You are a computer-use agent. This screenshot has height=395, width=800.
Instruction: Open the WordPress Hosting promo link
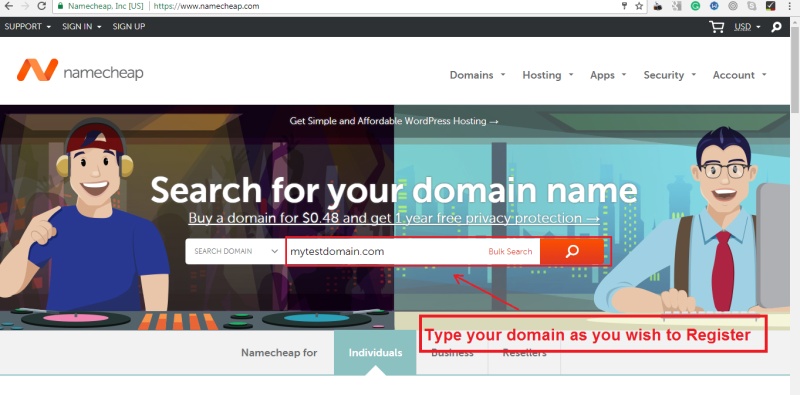tap(394, 121)
